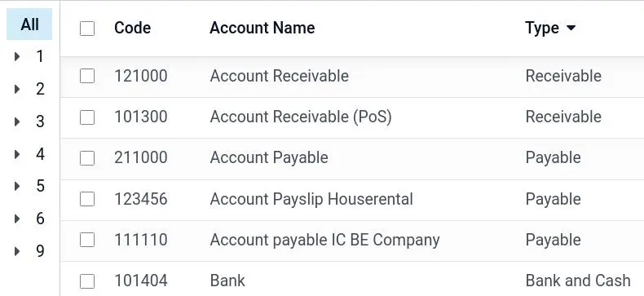Expand account group 9 triangle
644x296 pixels.
(17, 251)
